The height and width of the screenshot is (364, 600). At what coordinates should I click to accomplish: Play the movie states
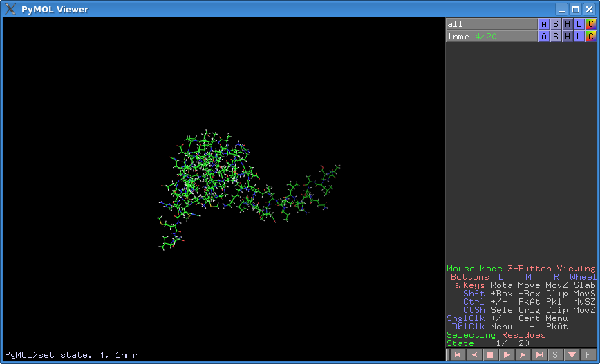(x=506, y=355)
